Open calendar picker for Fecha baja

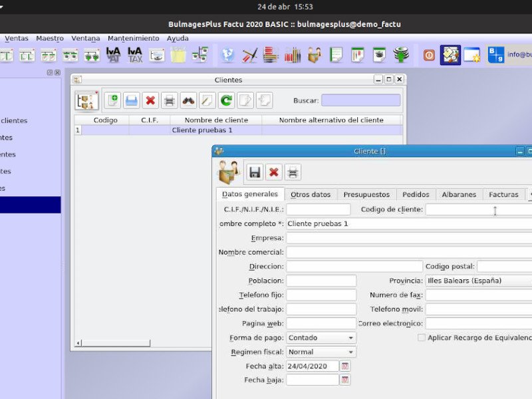(x=344, y=380)
